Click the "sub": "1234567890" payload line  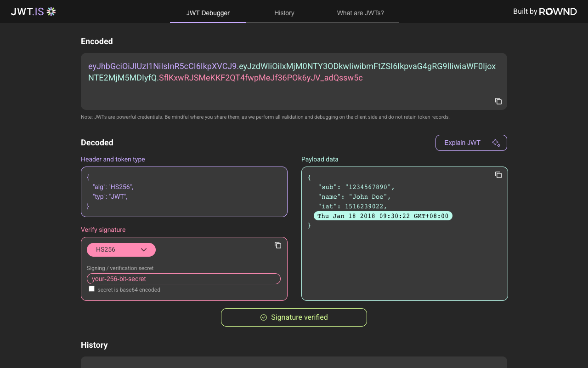356,187
